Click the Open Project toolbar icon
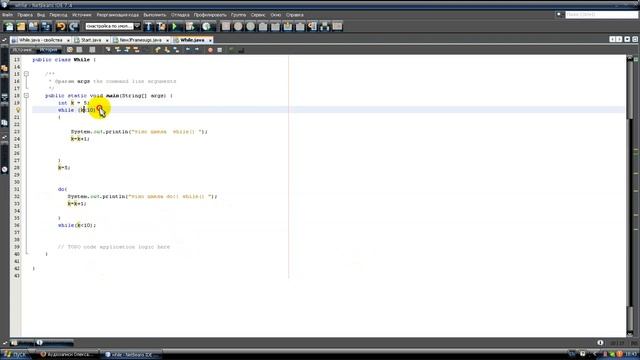The width and height of the screenshot is (640, 360). (33, 27)
